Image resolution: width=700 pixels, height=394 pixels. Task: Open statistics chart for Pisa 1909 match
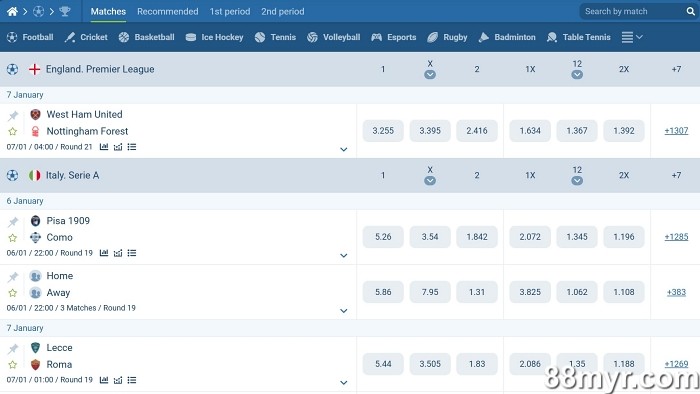pyautogui.click(x=104, y=253)
